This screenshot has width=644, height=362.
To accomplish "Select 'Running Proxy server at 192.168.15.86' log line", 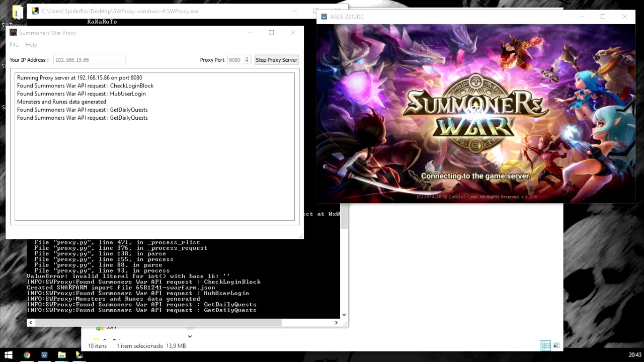I will click(x=79, y=77).
